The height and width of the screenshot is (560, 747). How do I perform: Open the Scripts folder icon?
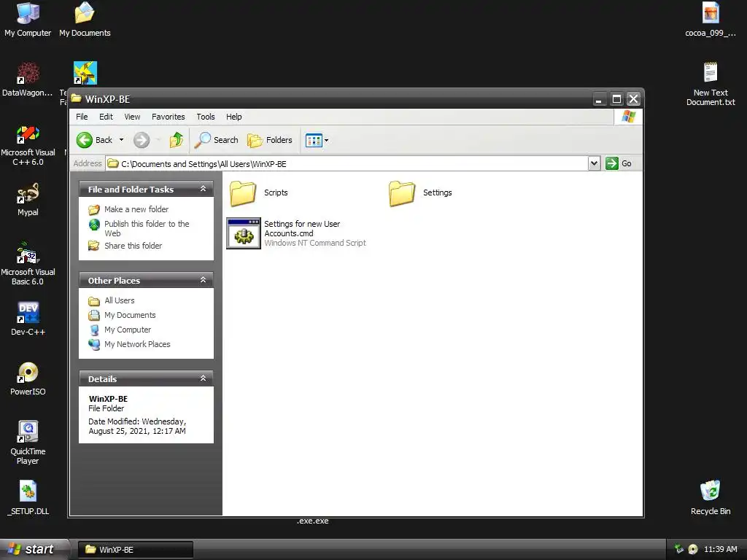(x=243, y=193)
